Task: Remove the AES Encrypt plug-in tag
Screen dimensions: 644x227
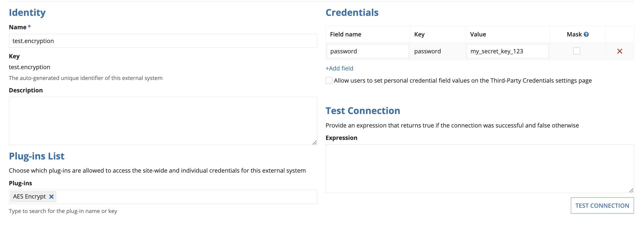Action: (x=51, y=197)
